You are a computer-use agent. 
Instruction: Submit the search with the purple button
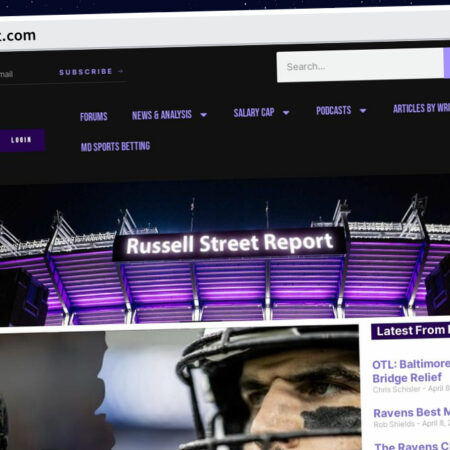tap(447, 63)
